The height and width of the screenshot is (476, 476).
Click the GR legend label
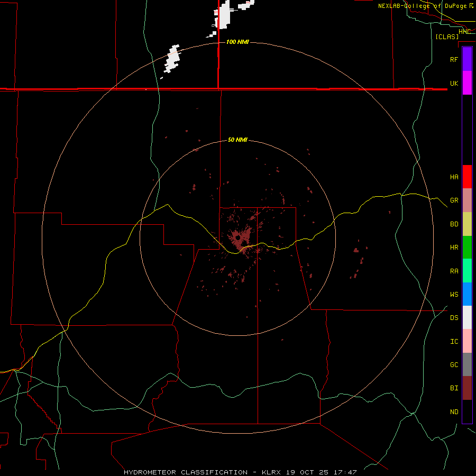point(454,200)
